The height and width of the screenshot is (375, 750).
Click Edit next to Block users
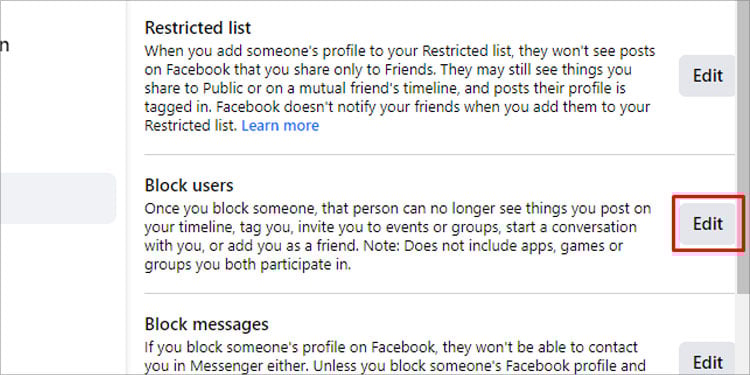pyautogui.click(x=707, y=223)
